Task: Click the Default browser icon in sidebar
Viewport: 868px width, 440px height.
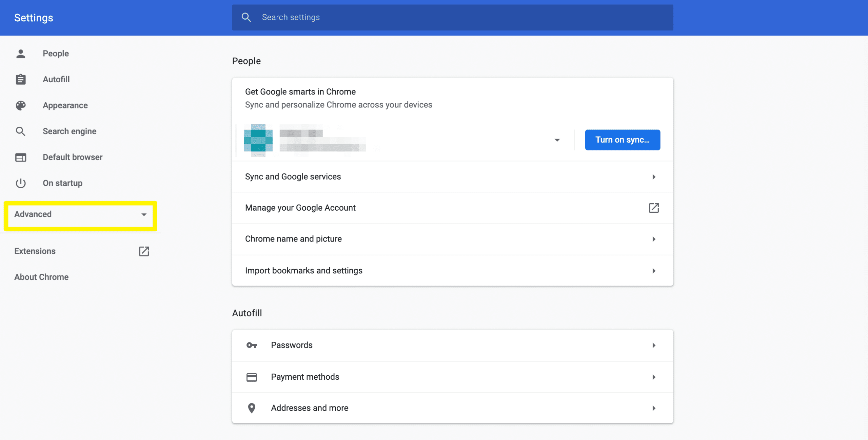Action: 20,156
